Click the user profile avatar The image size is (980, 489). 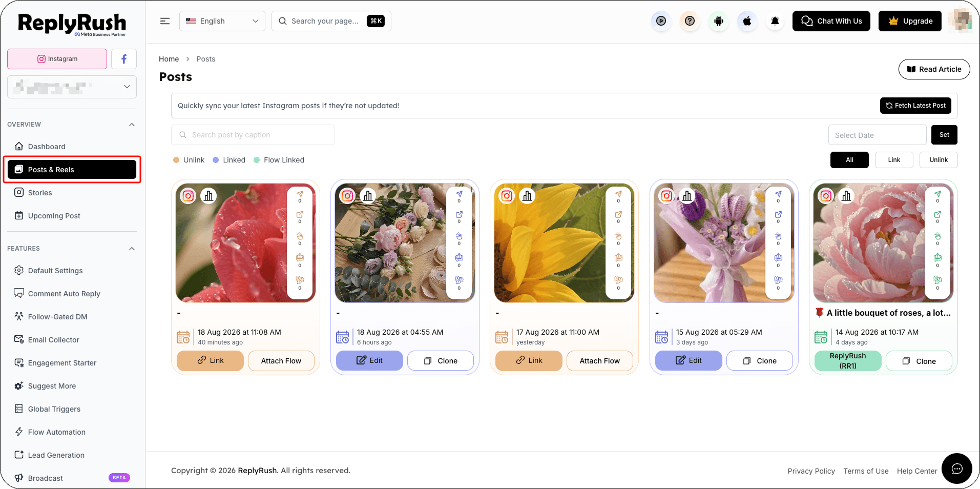[959, 21]
